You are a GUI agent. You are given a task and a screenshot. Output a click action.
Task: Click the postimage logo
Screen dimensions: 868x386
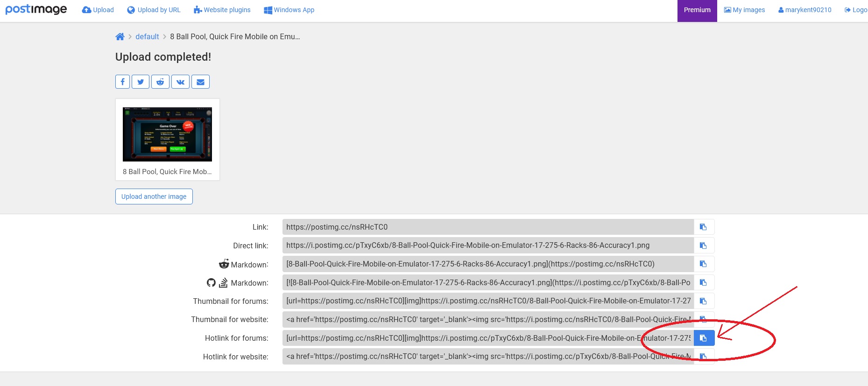pos(36,9)
